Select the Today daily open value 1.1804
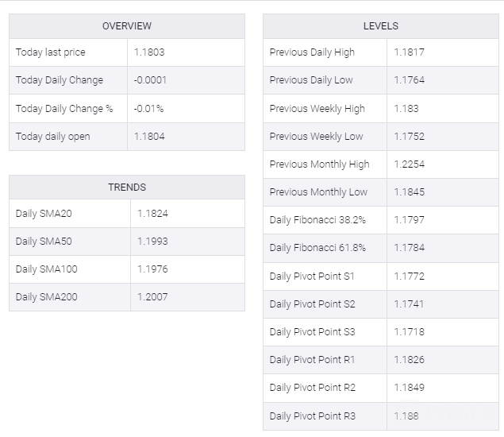504x437 pixels. point(149,137)
